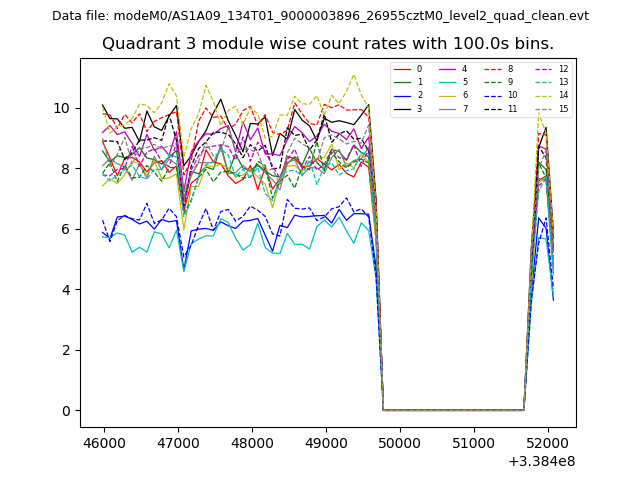Click the y-axis tick label 6
Image resolution: width=640 pixels, height=480 pixels.
pos(65,229)
